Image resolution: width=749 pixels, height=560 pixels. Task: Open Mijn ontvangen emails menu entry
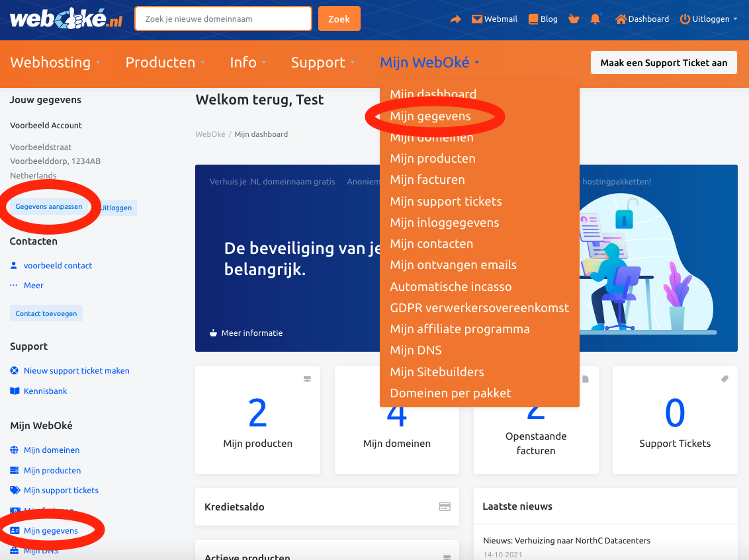click(x=453, y=265)
